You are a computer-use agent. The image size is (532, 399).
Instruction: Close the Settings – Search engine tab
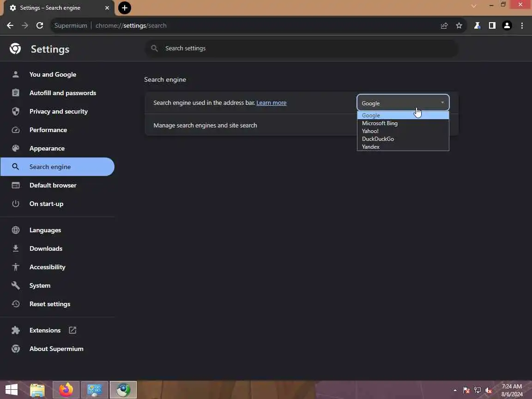pos(107,8)
